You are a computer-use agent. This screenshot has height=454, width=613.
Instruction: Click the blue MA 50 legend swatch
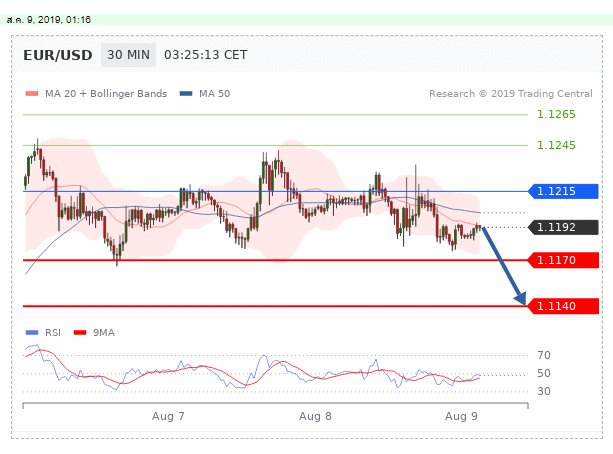[x=186, y=93]
